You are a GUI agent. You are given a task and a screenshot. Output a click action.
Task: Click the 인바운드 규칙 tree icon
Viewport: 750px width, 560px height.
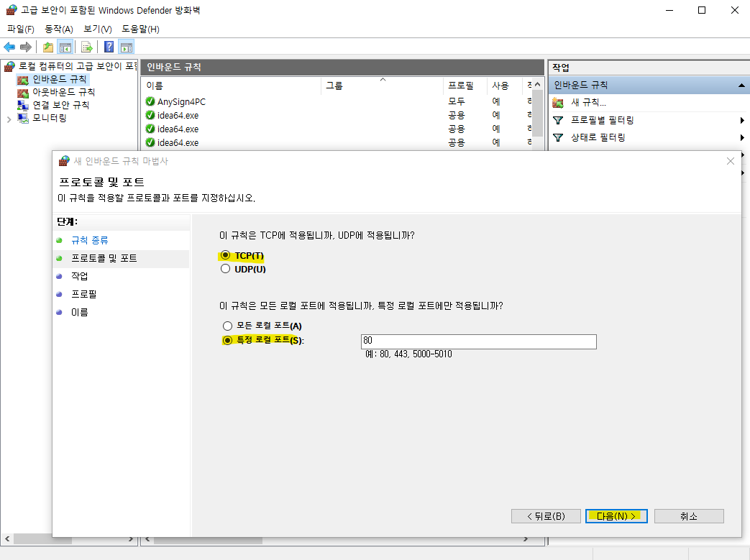pyautogui.click(x=23, y=79)
